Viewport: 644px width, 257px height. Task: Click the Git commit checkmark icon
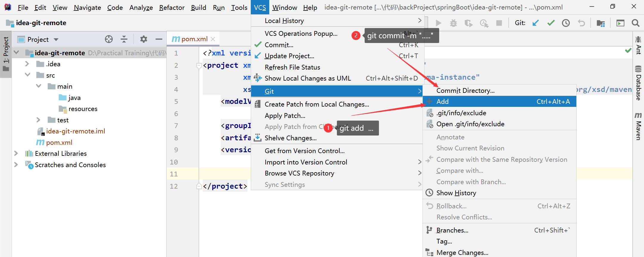click(551, 23)
